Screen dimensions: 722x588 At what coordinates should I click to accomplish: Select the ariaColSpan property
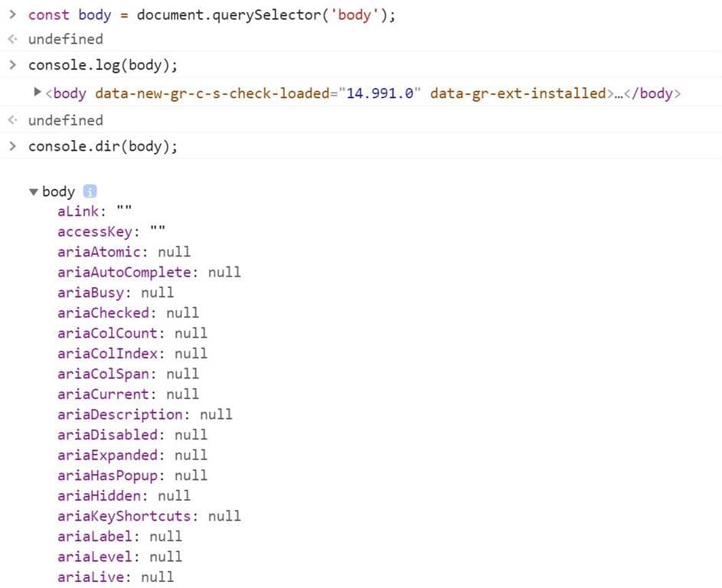pos(128,374)
